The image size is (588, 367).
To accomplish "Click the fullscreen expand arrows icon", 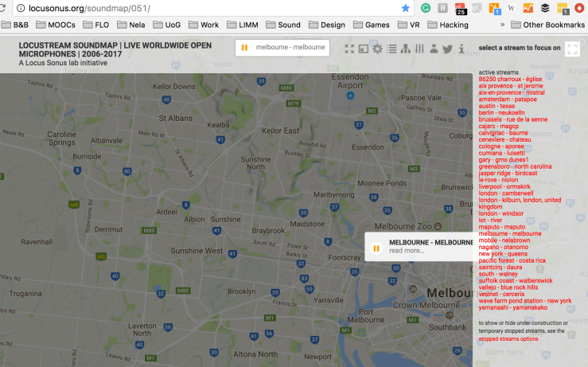I will [349, 49].
